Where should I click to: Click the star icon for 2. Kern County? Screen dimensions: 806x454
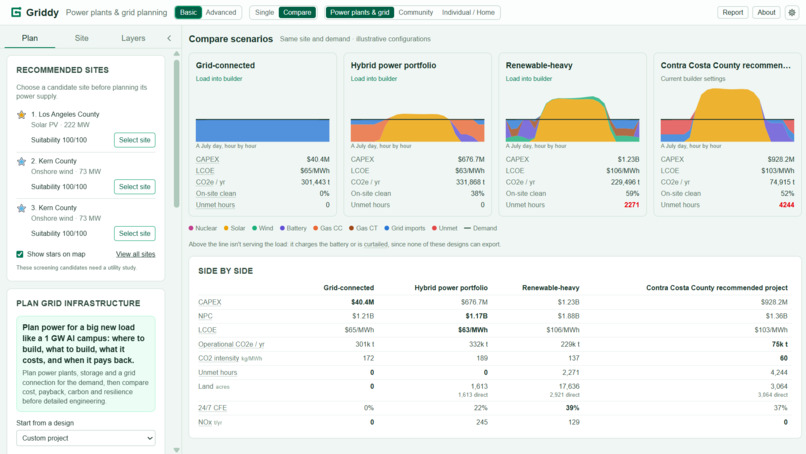(22, 161)
